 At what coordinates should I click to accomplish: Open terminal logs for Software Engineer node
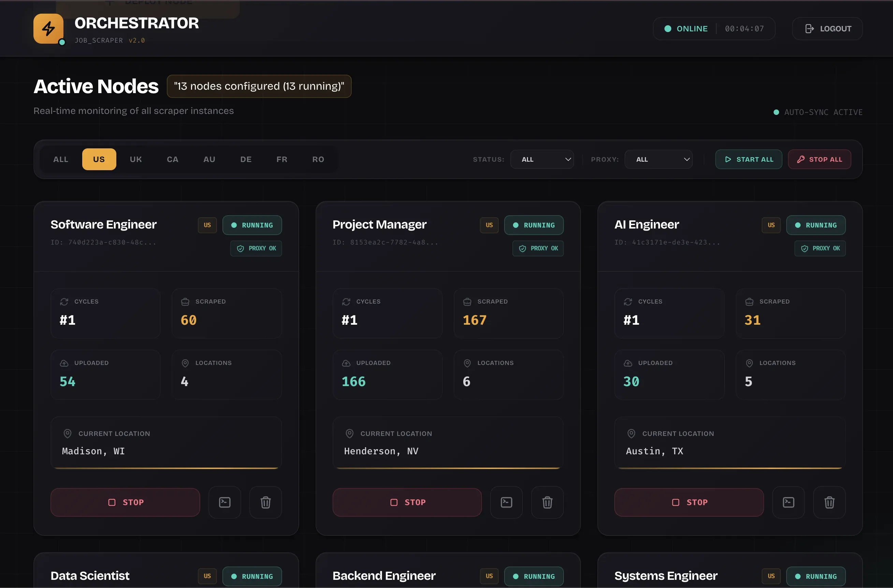click(x=224, y=502)
